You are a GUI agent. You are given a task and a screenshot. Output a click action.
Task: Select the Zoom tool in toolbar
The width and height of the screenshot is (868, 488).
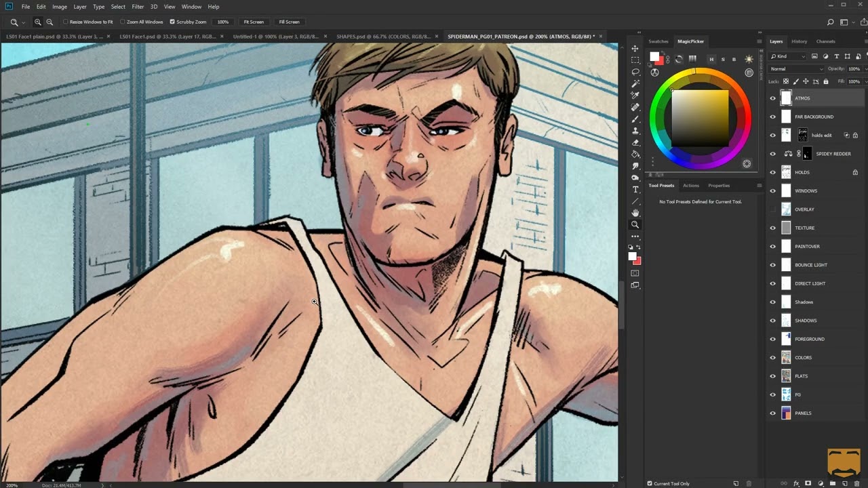(x=635, y=224)
